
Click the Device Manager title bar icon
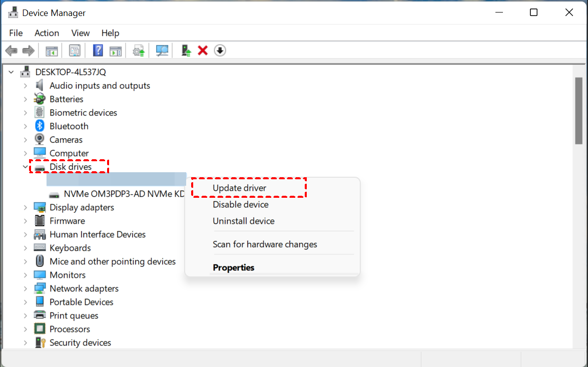(x=13, y=13)
